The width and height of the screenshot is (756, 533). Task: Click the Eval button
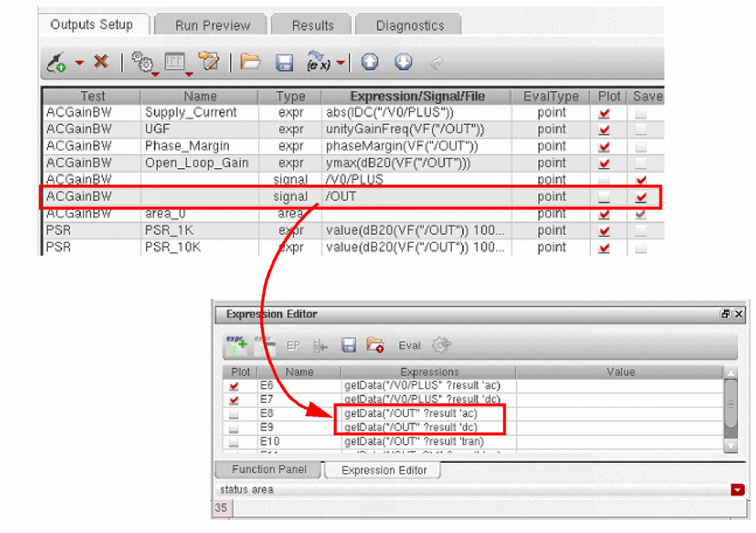coord(409,345)
